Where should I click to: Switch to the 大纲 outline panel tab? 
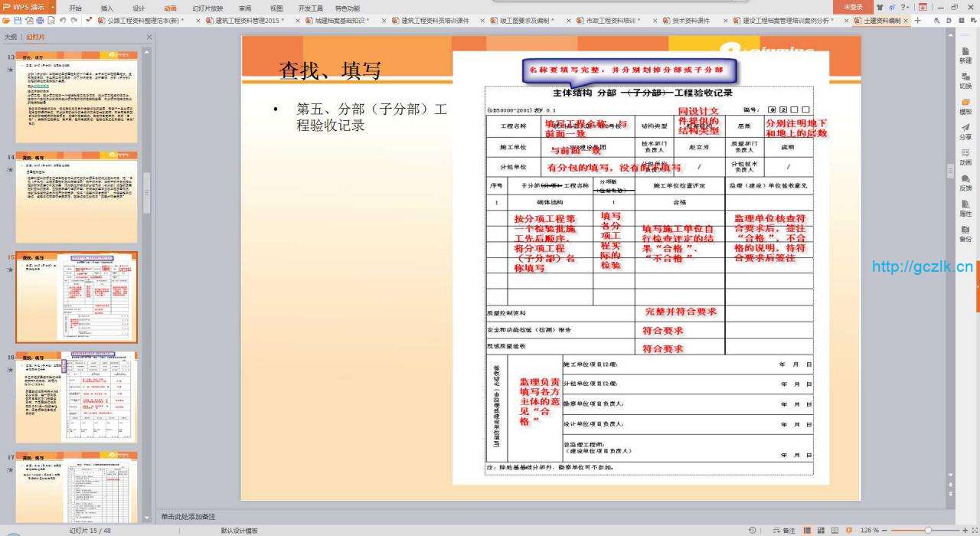[10, 36]
